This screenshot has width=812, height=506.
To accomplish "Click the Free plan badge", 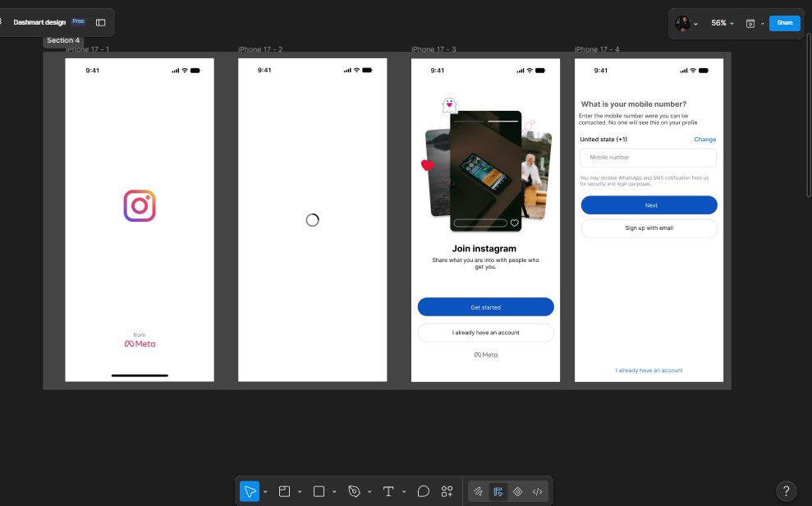I will click(x=78, y=21).
